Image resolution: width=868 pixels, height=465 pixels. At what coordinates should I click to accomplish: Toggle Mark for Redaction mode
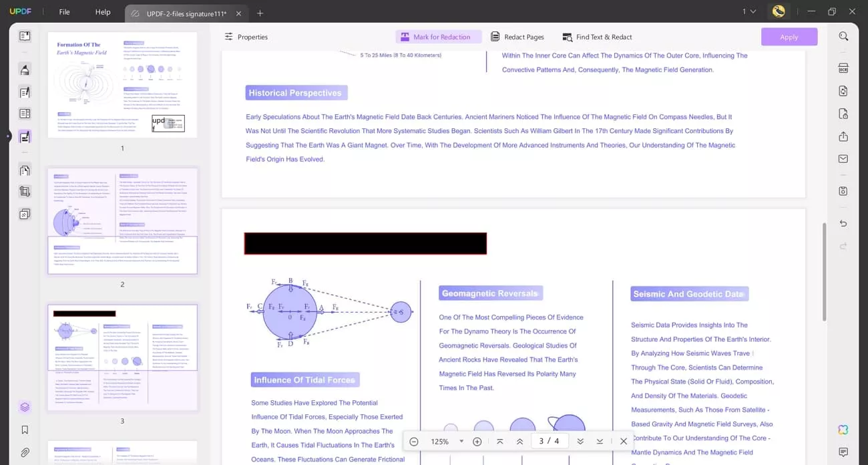[438, 37]
